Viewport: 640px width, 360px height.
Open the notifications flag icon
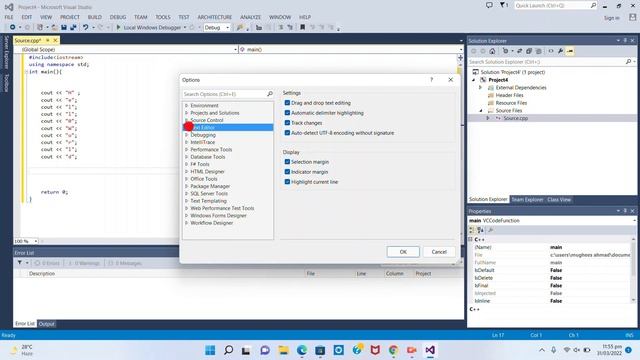click(504, 5)
